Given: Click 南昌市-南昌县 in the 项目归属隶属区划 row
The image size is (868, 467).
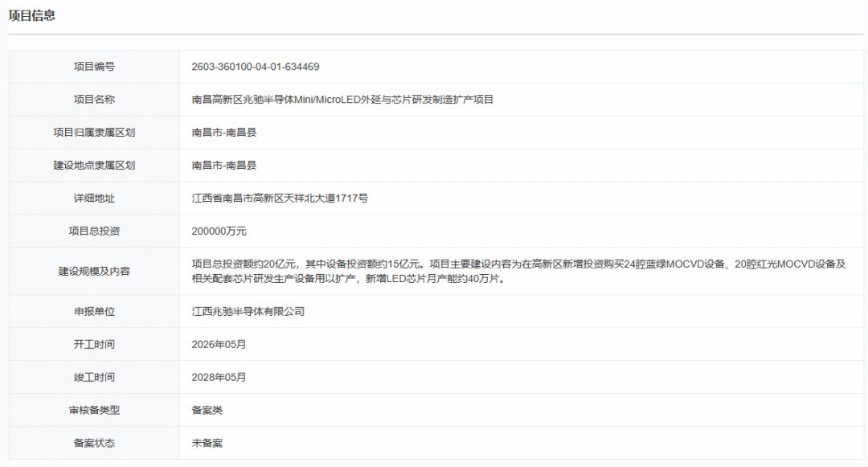Looking at the screenshot, I should [223, 133].
